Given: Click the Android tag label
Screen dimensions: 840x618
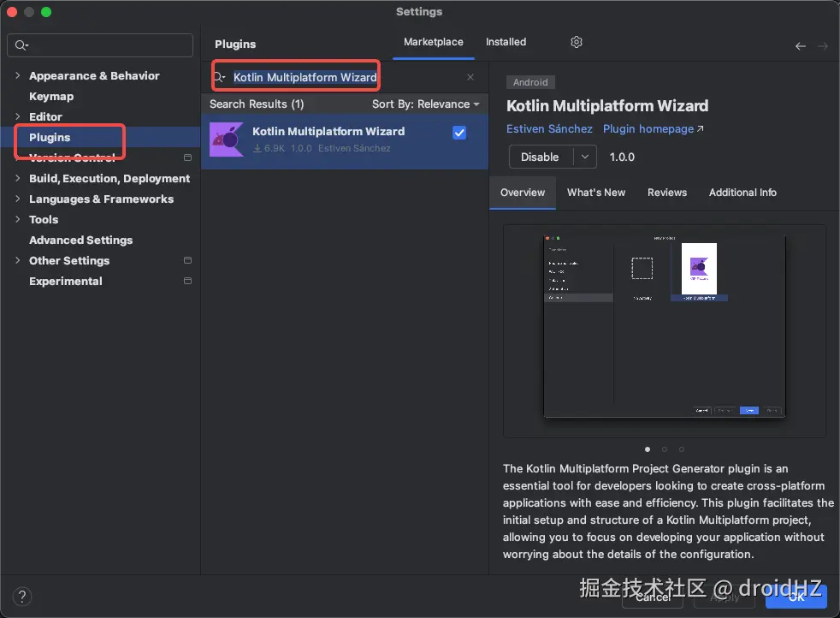Looking at the screenshot, I should click(530, 82).
